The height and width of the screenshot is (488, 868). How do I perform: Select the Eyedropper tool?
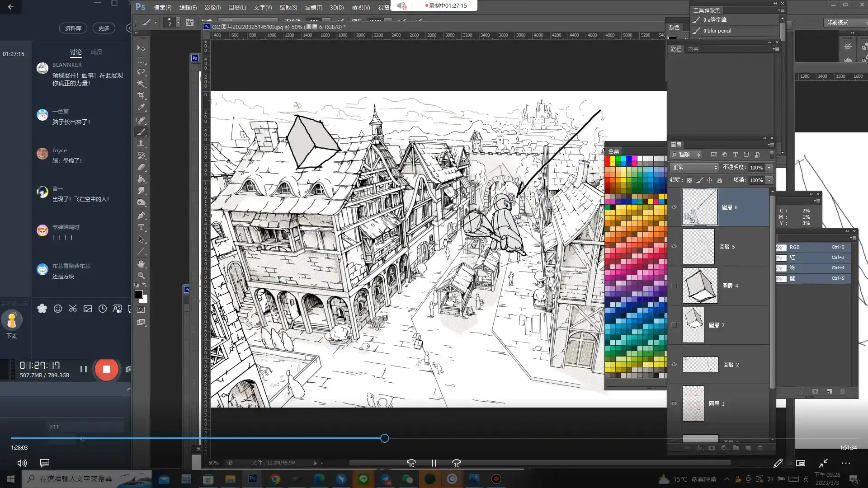click(x=141, y=108)
